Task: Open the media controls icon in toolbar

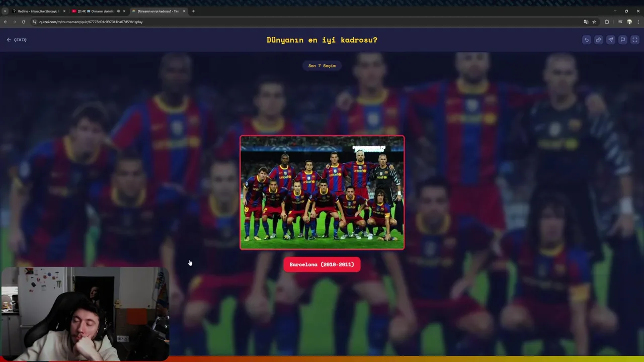Action: (x=620, y=22)
